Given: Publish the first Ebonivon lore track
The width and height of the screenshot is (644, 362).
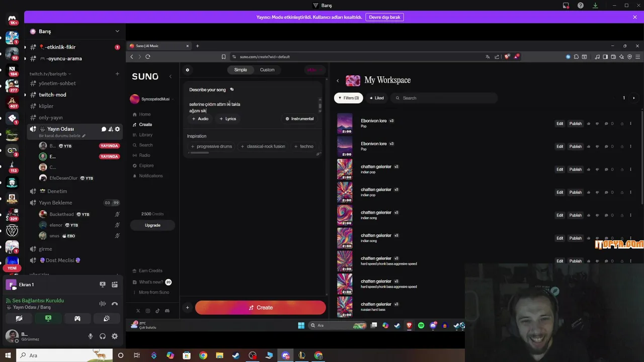Looking at the screenshot, I should click(x=575, y=124).
